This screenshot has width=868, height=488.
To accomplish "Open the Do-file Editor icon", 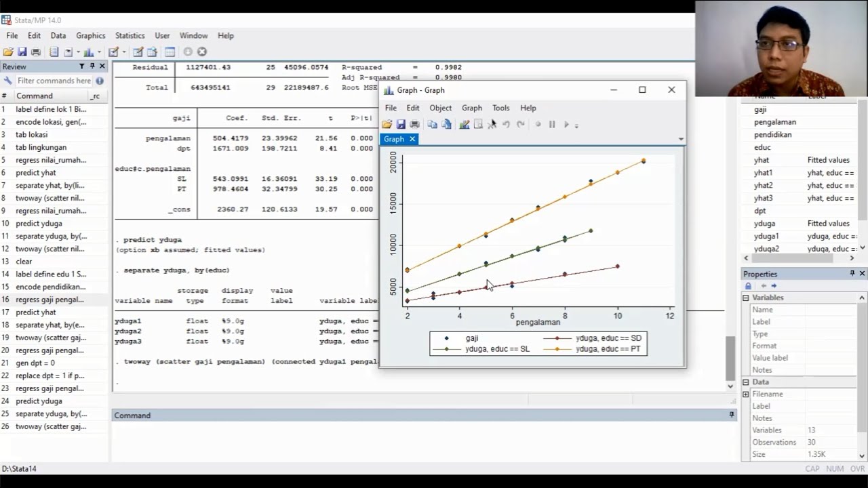I will [x=113, y=52].
